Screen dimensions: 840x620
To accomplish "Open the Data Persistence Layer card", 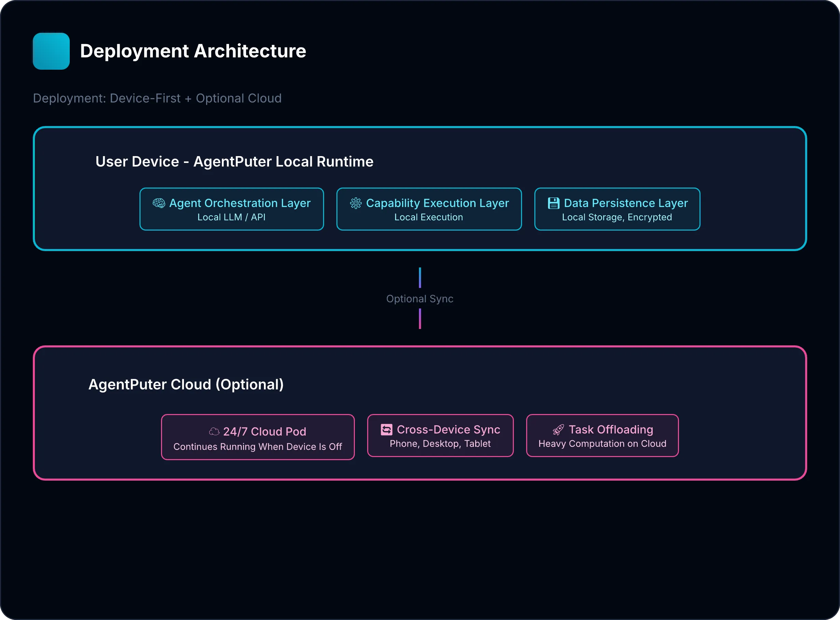I will [x=616, y=209].
